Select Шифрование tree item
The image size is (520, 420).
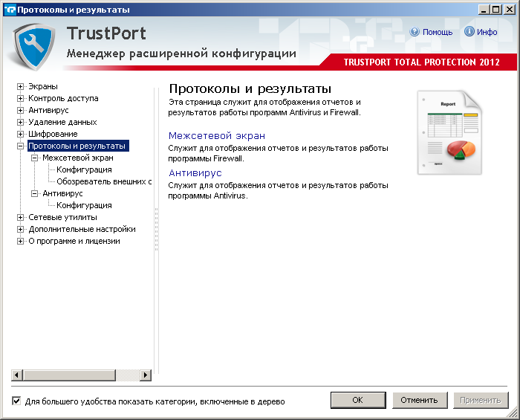[x=53, y=134]
